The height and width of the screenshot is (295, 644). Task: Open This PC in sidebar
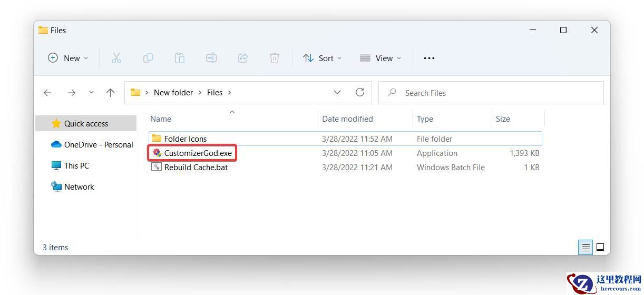coord(76,165)
